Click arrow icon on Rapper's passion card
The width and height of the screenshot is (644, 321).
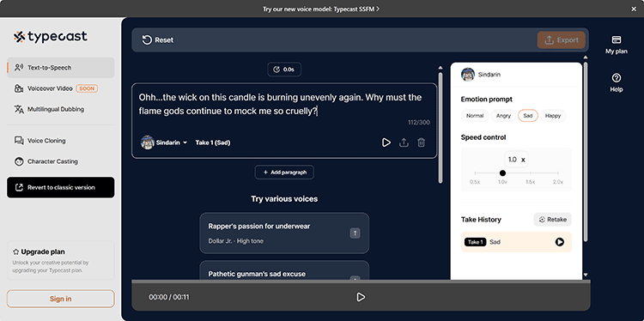355,233
